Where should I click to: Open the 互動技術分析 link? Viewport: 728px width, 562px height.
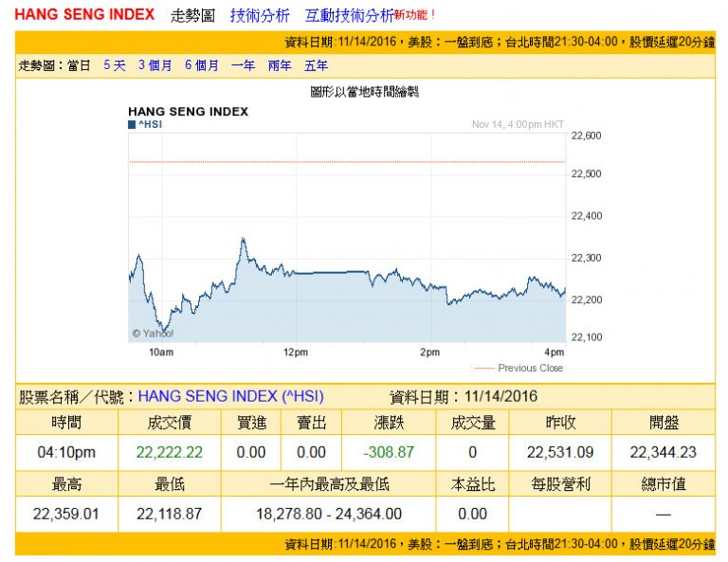pyautogui.click(x=349, y=15)
